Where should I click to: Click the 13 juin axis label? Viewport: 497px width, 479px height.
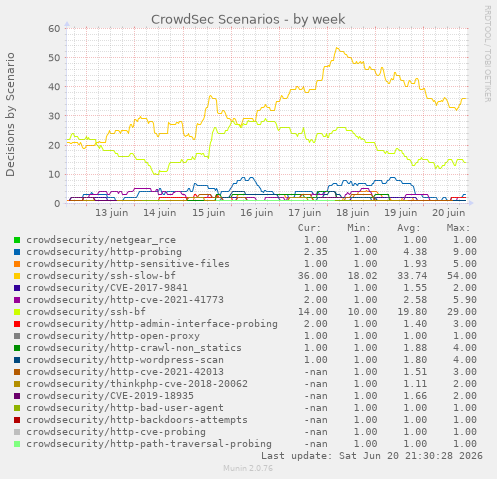click(x=112, y=213)
